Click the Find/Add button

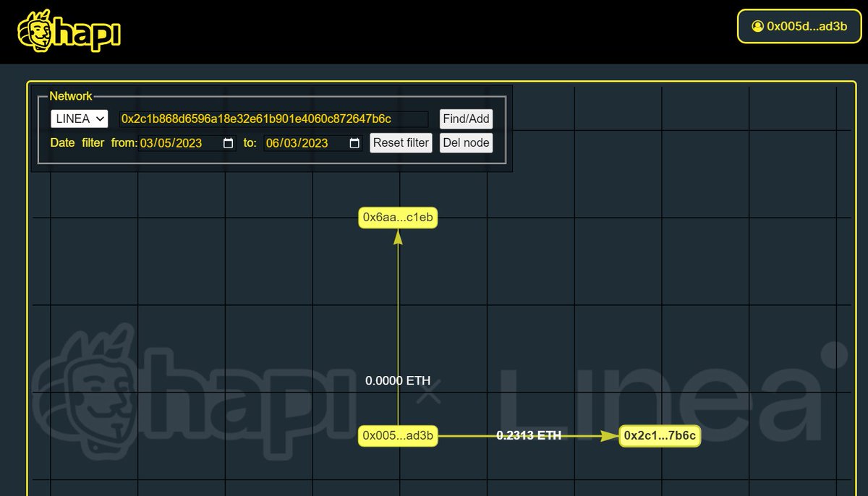465,119
